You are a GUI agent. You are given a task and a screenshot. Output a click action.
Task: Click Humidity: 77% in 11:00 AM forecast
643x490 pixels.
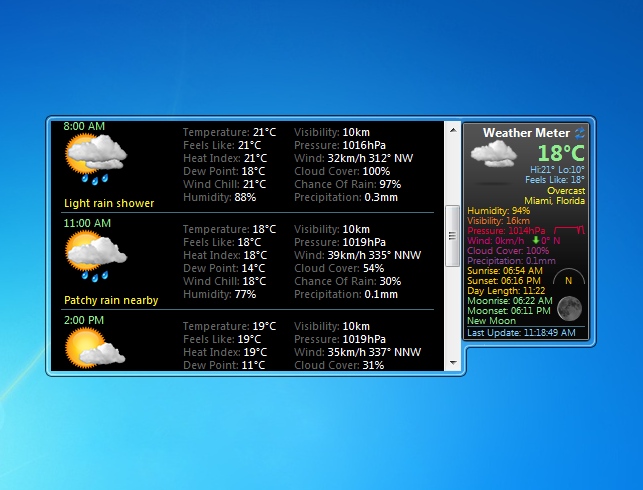tap(219, 294)
